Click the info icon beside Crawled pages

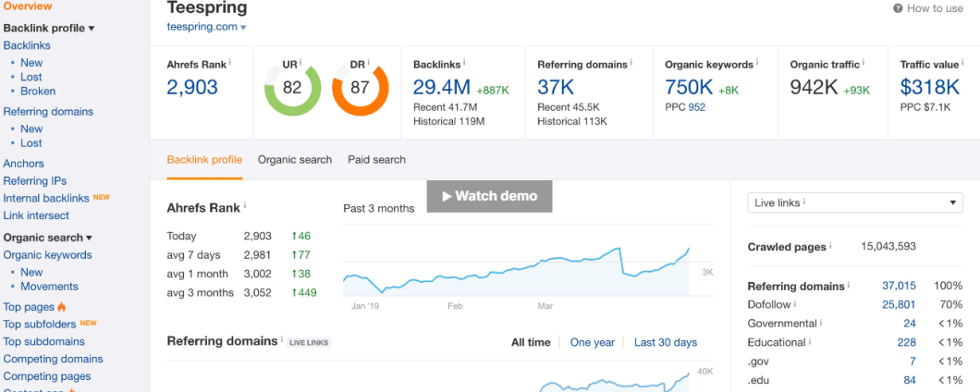(831, 246)
